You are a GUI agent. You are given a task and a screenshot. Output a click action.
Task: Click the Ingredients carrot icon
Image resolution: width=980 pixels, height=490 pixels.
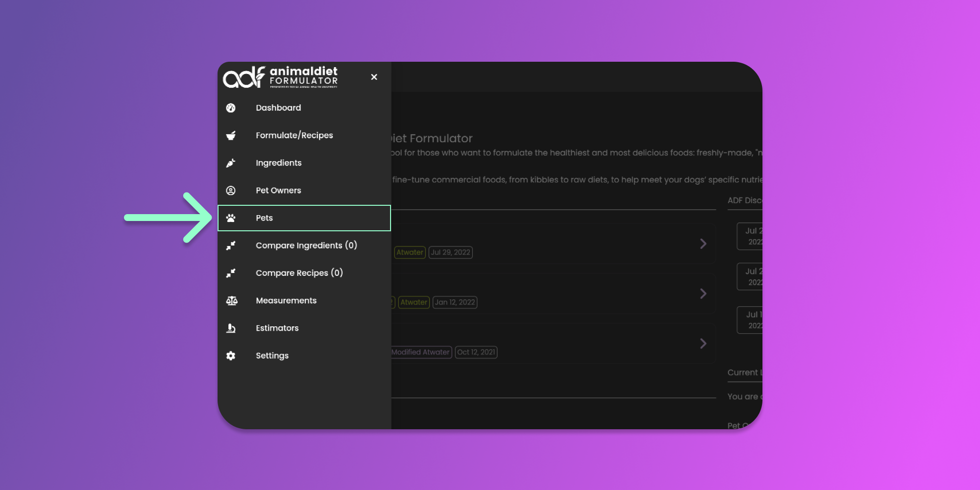pyautogui.click(x=231, y=163)
